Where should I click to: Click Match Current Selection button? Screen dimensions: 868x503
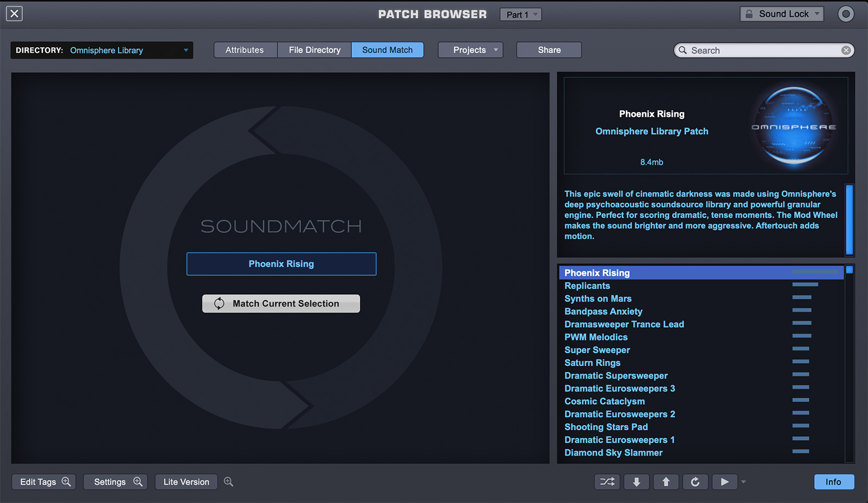point(281,303)
